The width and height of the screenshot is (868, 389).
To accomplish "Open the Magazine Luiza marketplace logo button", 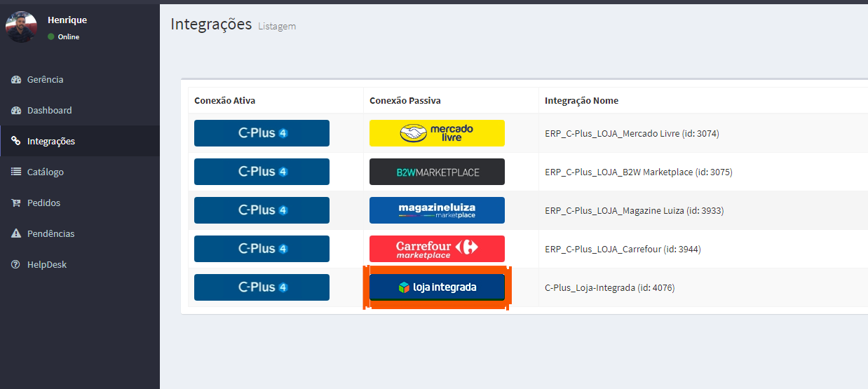I will pyautogui.click(x=437, y=210).
